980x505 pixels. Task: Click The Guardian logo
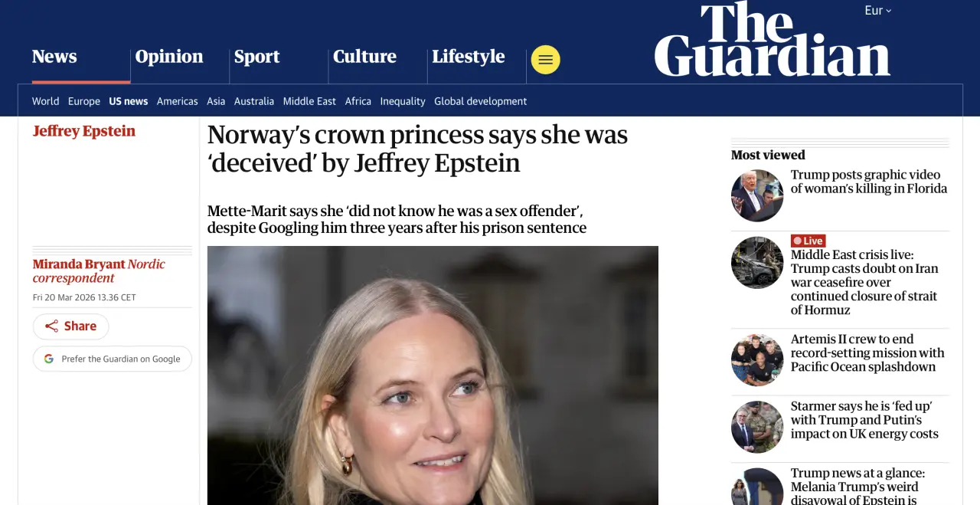click(772, 40)
